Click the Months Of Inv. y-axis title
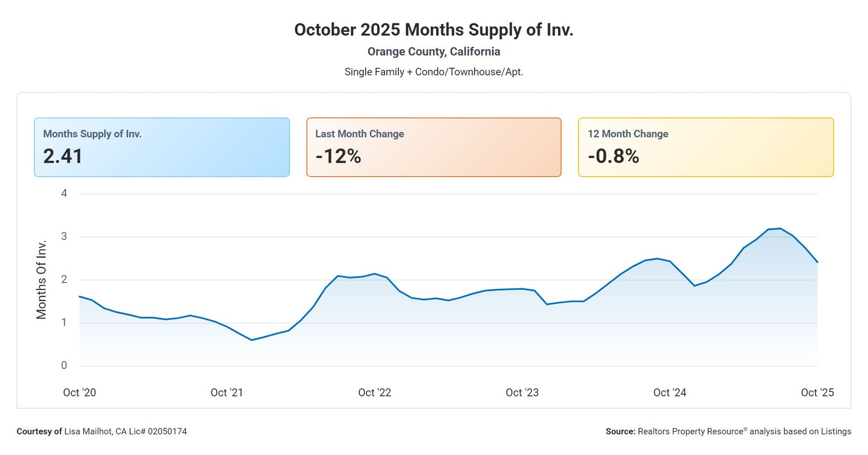 pyautogui.click(x=42, y=280)
